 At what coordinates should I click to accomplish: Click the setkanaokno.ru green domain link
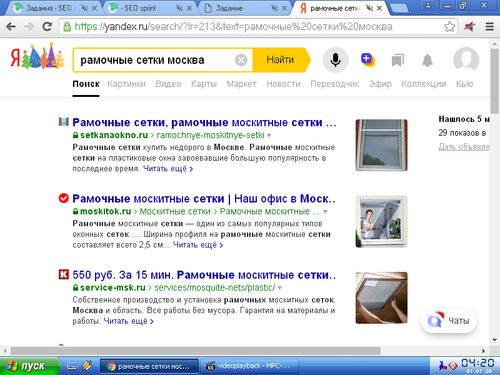pyautogui.click(x=114, y=135)
